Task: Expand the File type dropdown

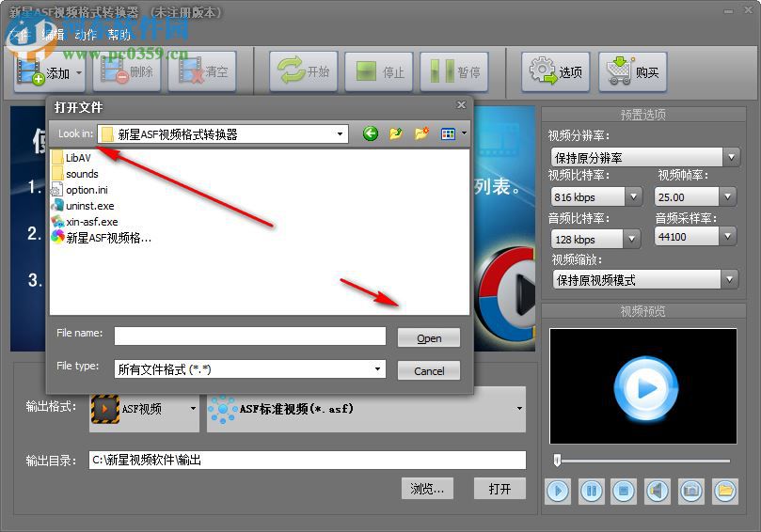Action: tap(377, 369)
